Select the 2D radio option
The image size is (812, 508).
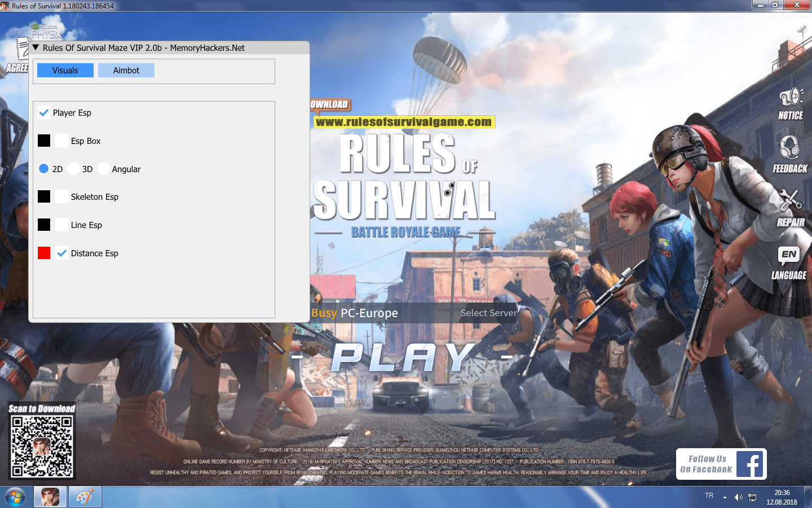click(x=43, y=168)
